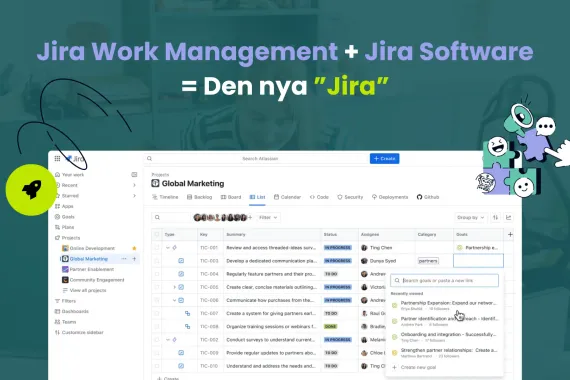570x380 pixels.
Task: Open the Filter dropdown
Action: [268, 217]
